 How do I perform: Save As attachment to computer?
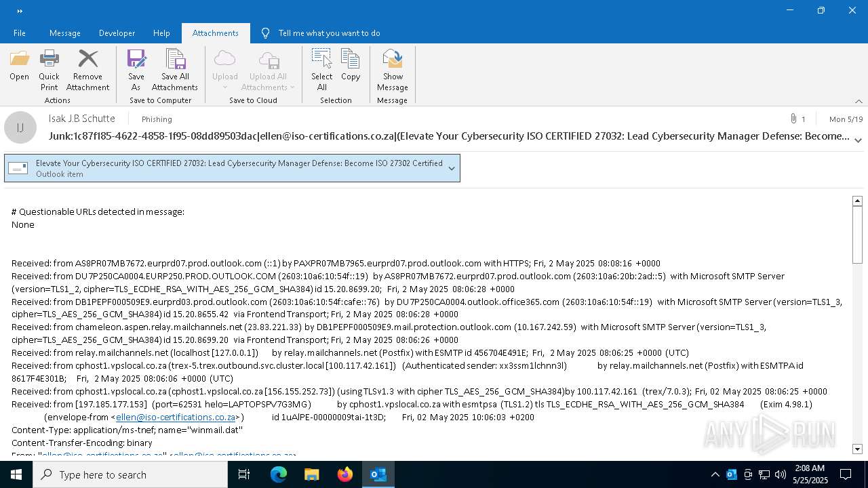coord(136,70)
